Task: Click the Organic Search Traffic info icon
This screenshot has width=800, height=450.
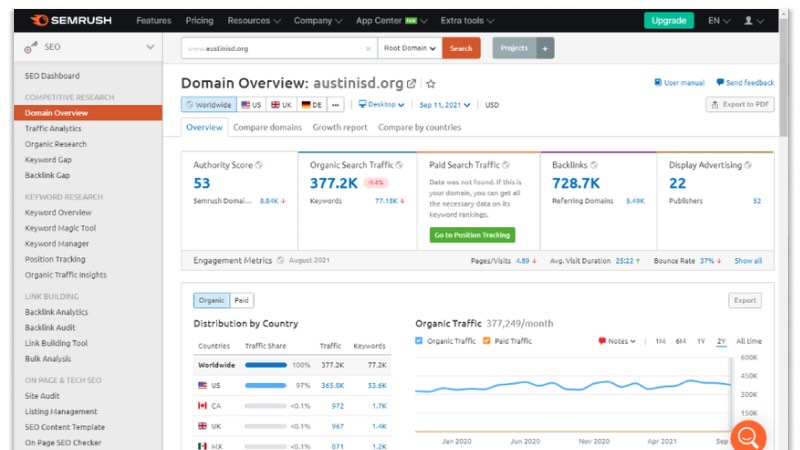Action: pos(399,165)
